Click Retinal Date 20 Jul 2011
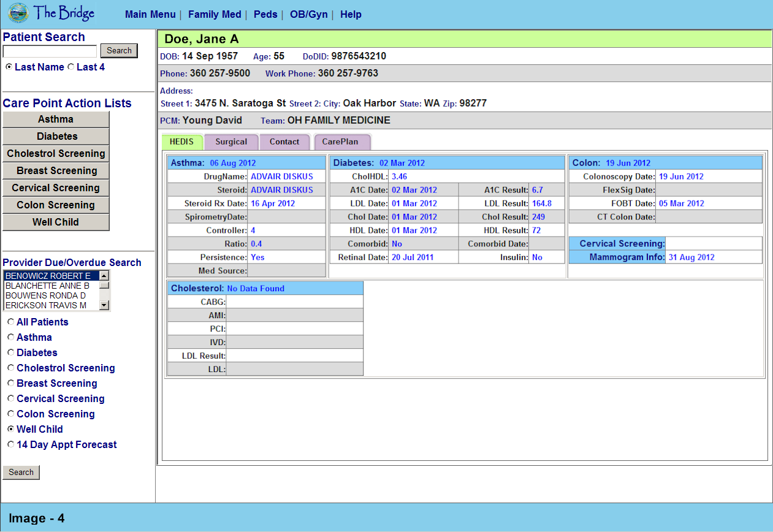 (x=413, y=257)
